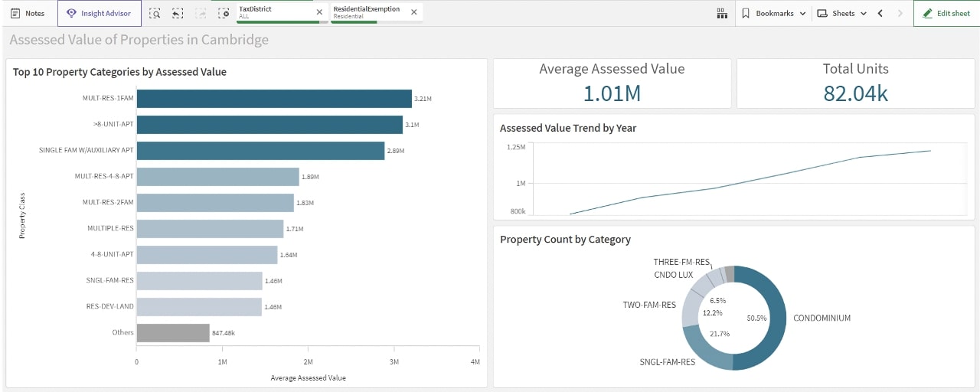The image size is (980, 392).
Task: Select the gray Others bar
Action: (173, 333)
